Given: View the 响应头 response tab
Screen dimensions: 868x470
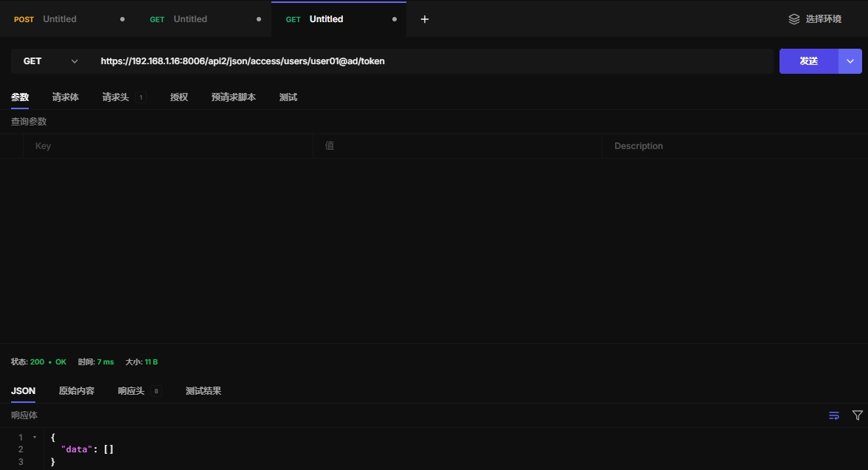Looking at the screenshot, I should pos(131,391).
